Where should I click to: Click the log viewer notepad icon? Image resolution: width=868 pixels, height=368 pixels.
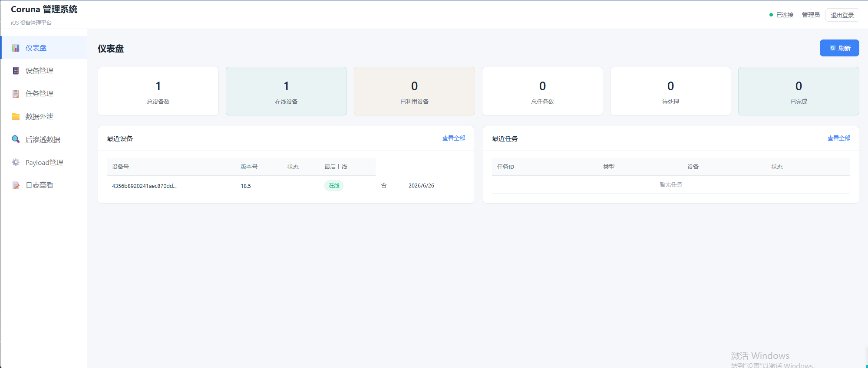pos(16,185)
